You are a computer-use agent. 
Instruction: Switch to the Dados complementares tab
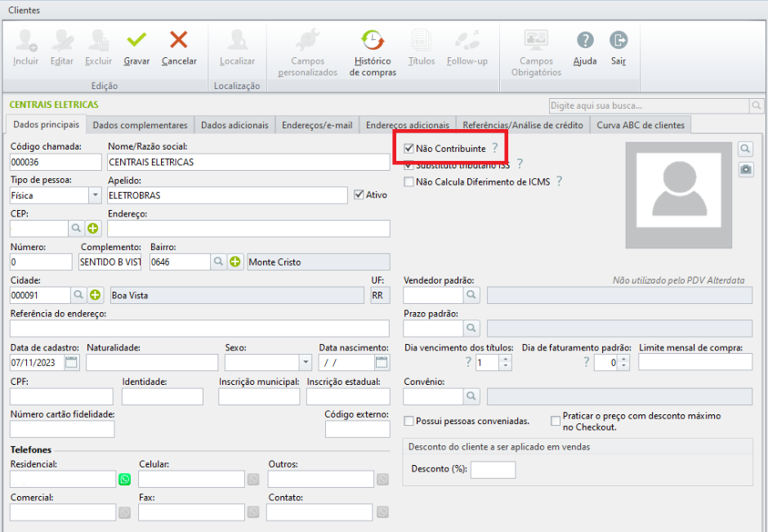140,125
